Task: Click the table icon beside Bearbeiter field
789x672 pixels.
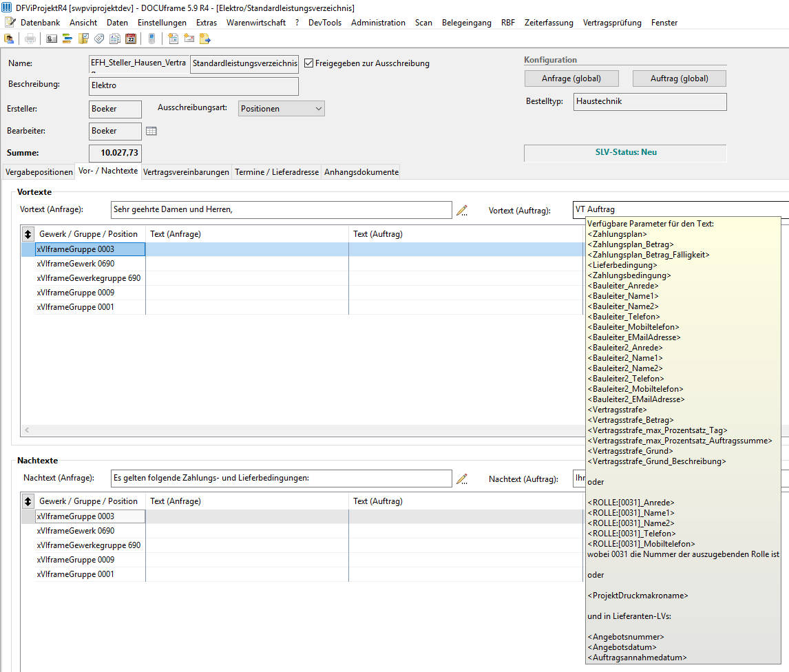Action: [151, 131]
